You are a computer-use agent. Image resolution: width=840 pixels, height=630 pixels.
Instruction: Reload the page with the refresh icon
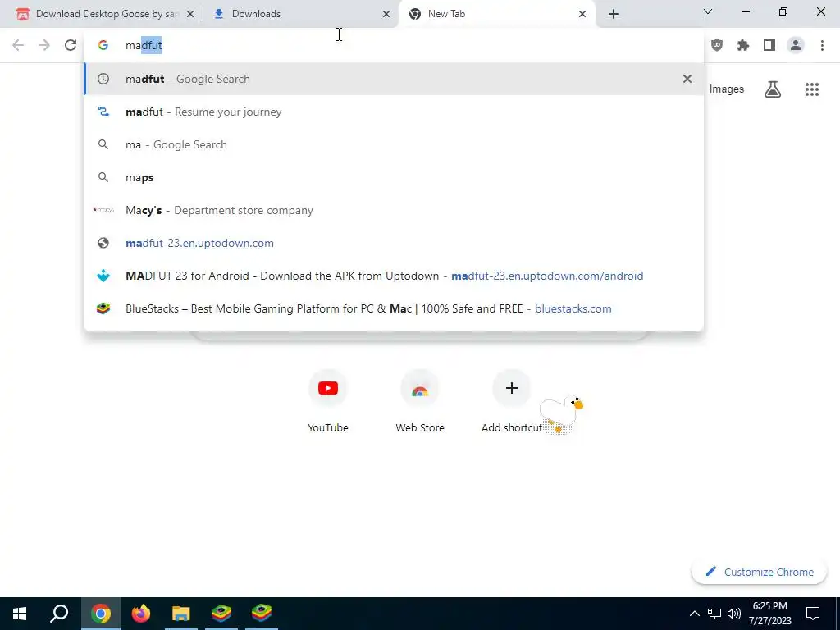(x=71, y=46)
